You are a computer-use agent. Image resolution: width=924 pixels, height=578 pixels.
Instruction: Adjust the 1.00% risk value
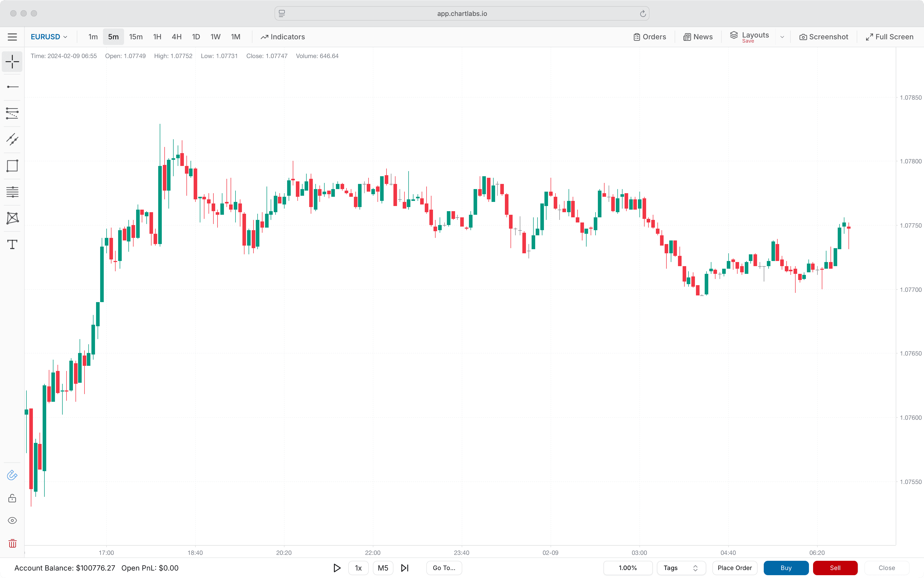coord(628,568)
